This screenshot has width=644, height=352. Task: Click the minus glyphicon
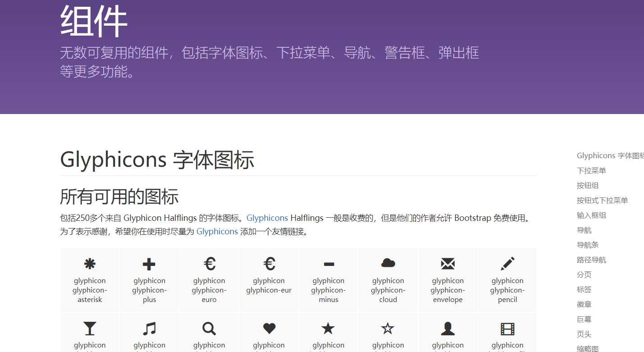coord(329,264)
